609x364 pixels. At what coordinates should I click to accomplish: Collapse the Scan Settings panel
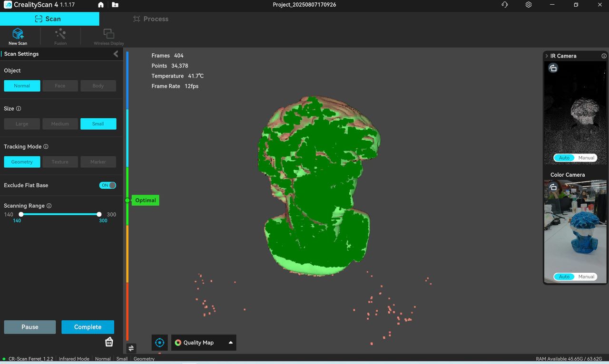116,54
